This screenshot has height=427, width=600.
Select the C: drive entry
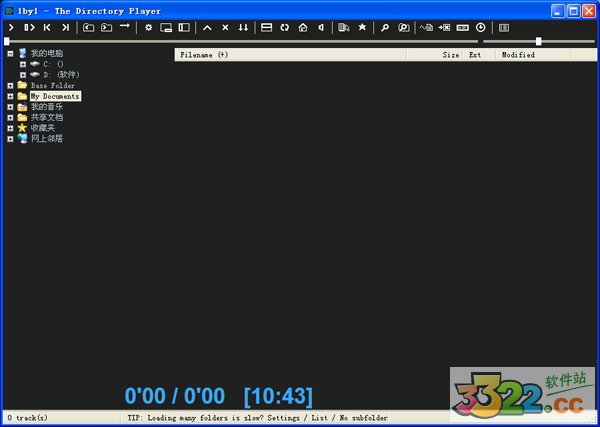click(53, 64)
